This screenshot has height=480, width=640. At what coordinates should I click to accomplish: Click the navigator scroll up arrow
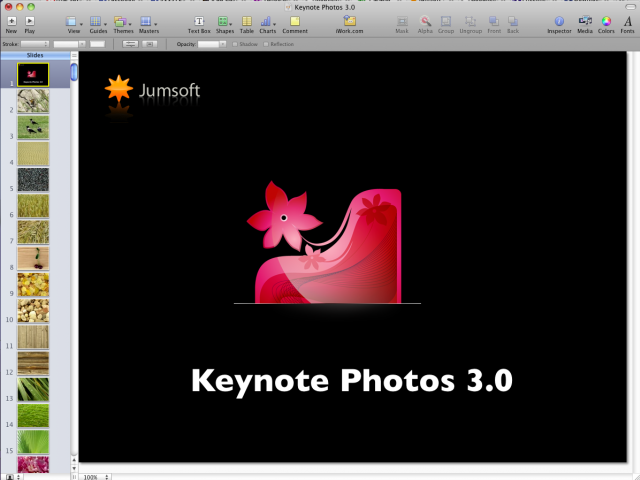click(x=74, y=460)
